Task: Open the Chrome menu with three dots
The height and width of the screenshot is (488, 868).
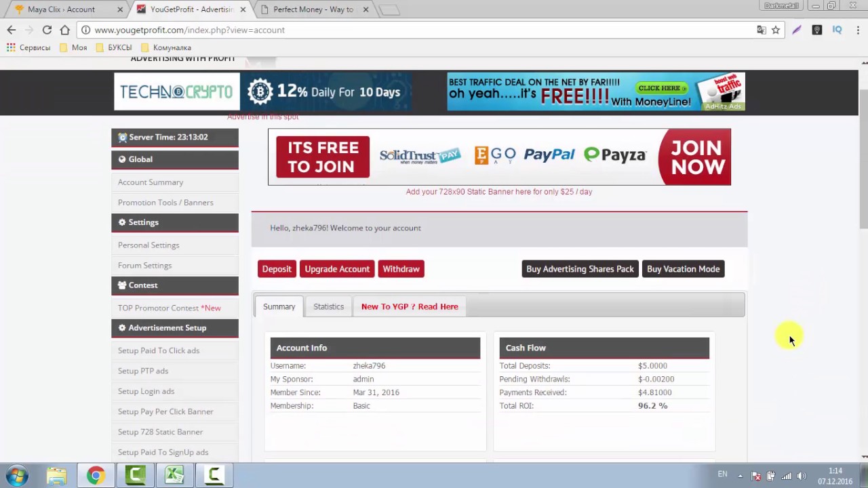Action: [858, 30]
